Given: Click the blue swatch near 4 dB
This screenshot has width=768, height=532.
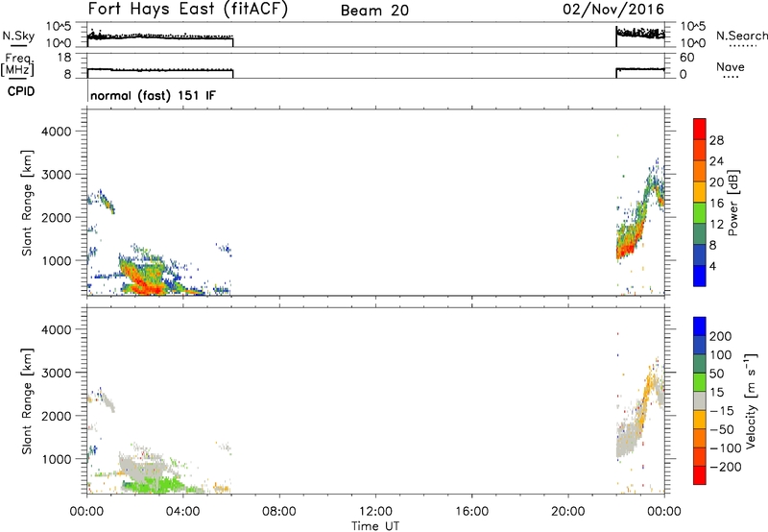Looking at the screenshot, I should point(700,276).
